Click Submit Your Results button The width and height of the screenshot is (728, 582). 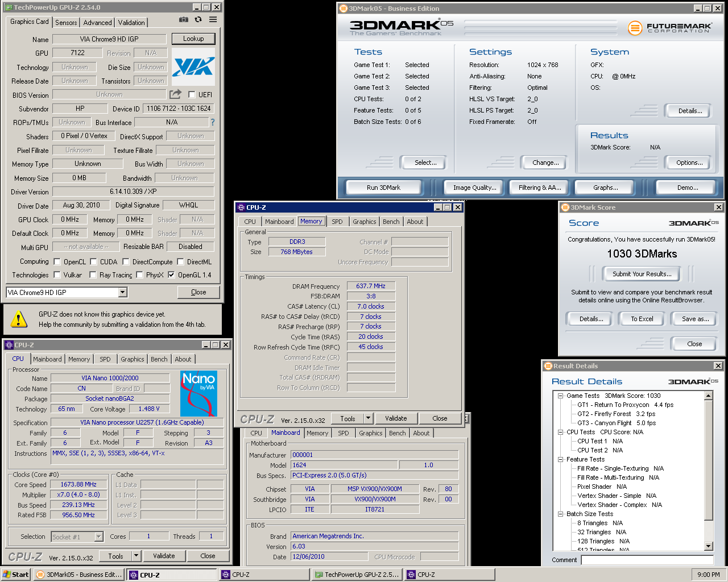click(642, 274)
